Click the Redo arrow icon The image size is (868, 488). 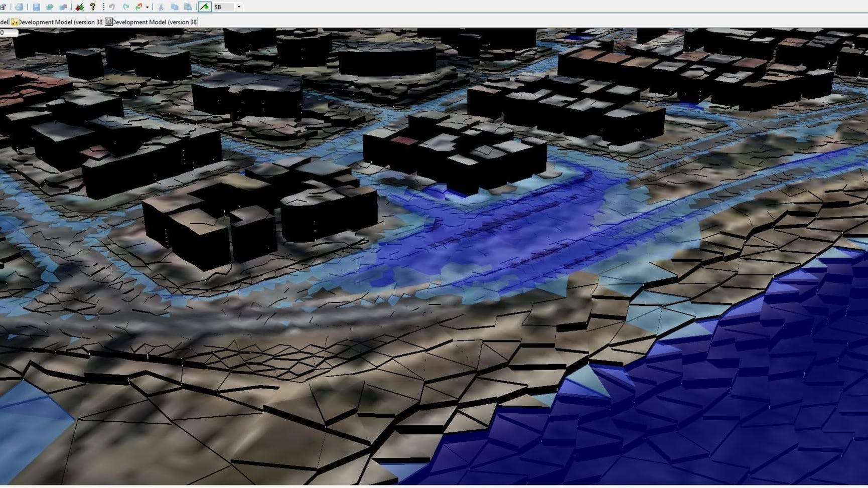(125, 7)
